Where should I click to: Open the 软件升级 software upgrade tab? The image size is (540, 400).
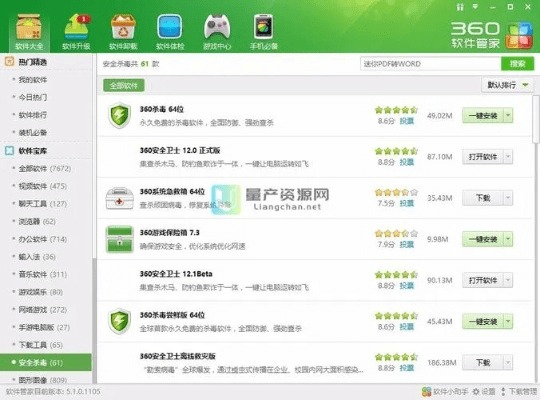click(76, 32)
